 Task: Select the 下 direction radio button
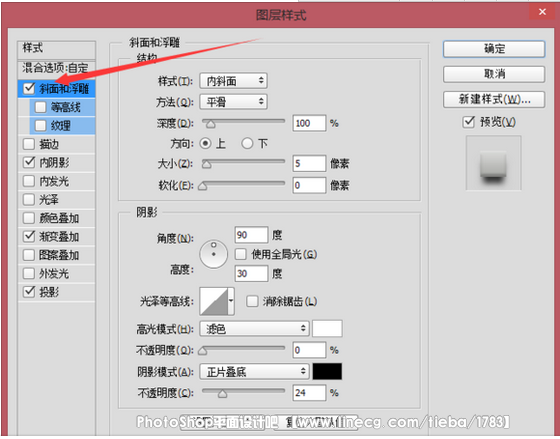(x=247, y=144)
